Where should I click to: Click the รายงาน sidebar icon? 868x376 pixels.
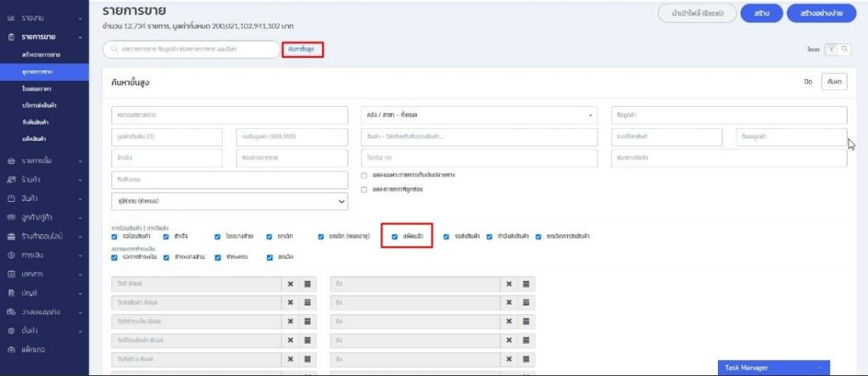click(11, 18)
